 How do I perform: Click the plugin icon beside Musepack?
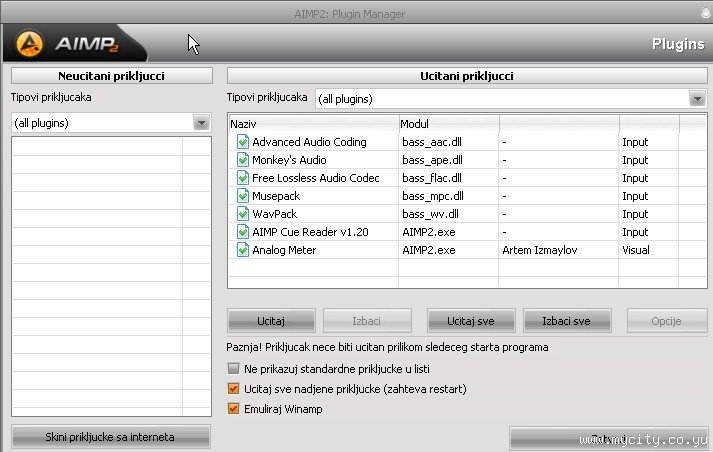[243, 196]
